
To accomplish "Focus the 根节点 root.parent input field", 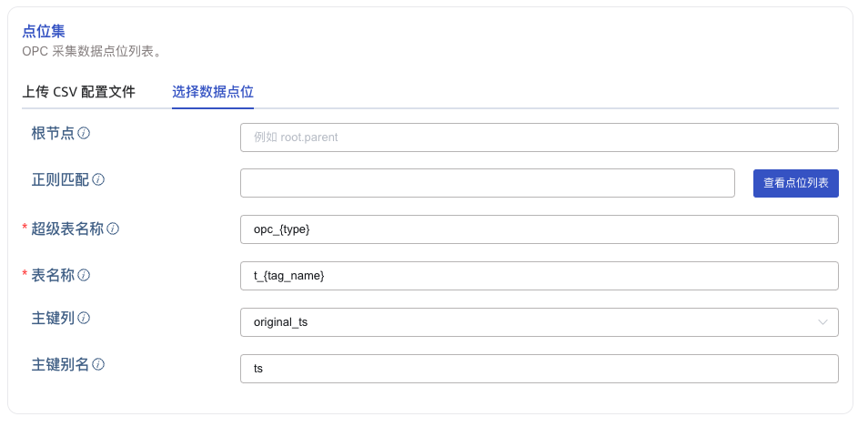I will (539, 137).
